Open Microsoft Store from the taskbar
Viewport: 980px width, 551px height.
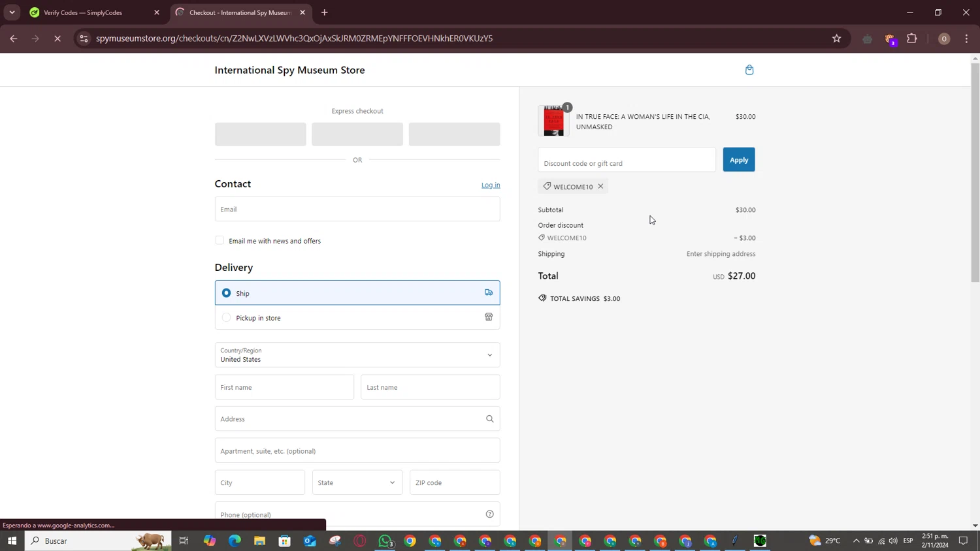coord(284,541)
